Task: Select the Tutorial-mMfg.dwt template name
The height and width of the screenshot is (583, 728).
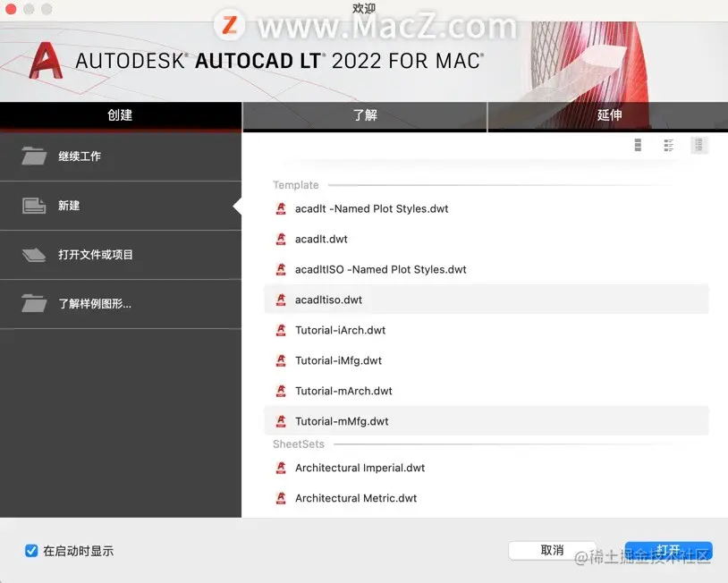Action: (342, 421)
